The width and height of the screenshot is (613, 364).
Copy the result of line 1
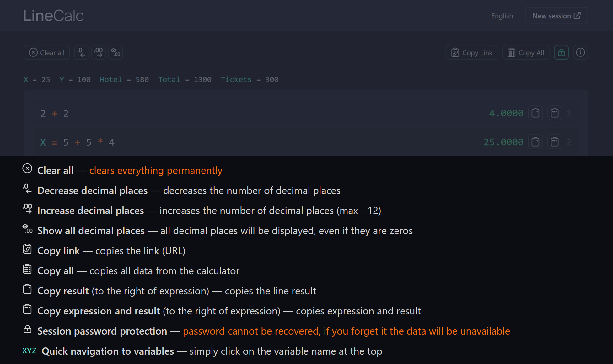(536, 113)
